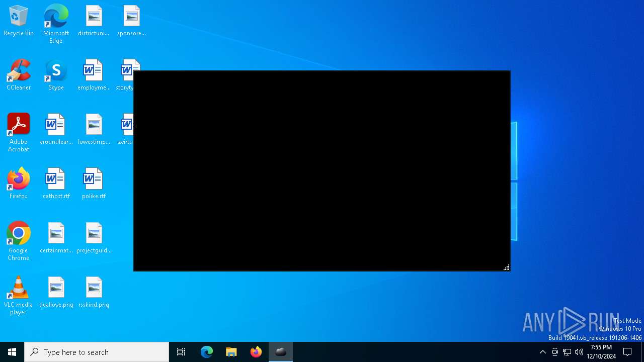Open Firefox desktop shortcut
The image size is (644, 362).
(x=19, y=184)
